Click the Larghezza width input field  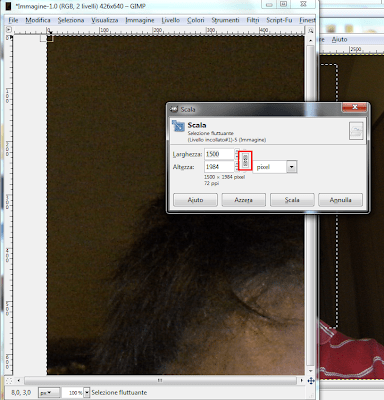pos(219,154)
